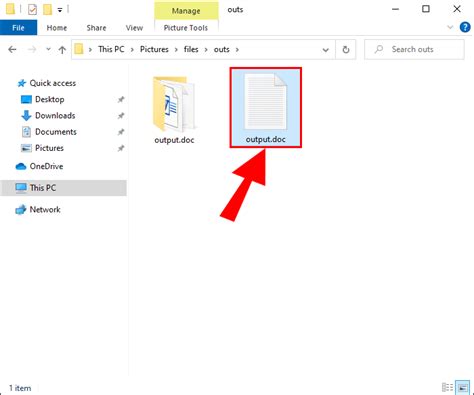This screenshot has width=474, height=395.
Task: Click the search magnifier icon
Action: click(379, 49)
